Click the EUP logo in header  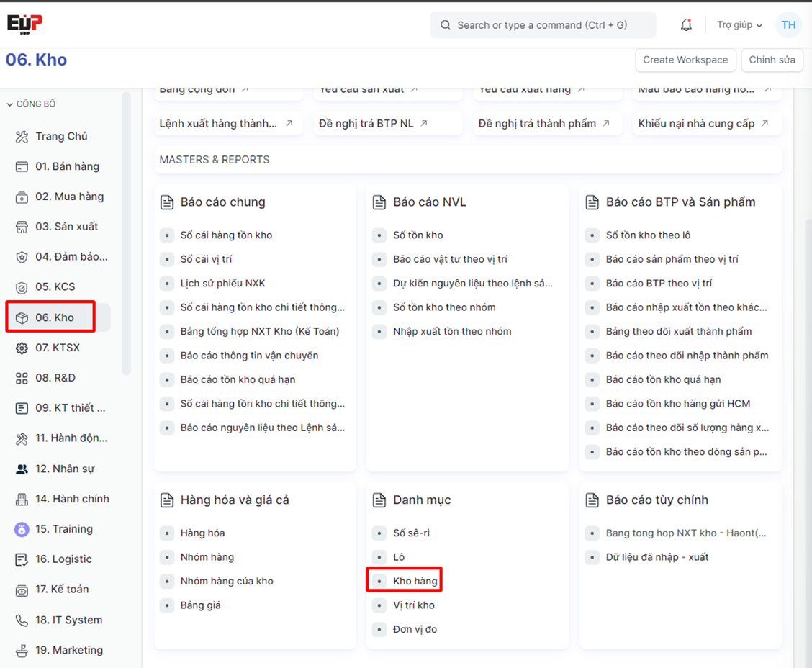click(25, 24)
